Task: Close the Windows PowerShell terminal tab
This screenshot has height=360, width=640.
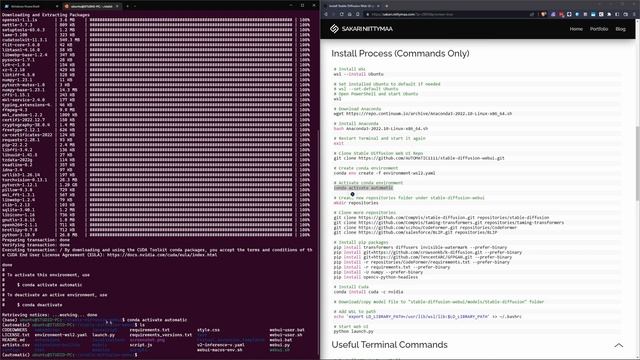Action: click(x=57, y=6)
